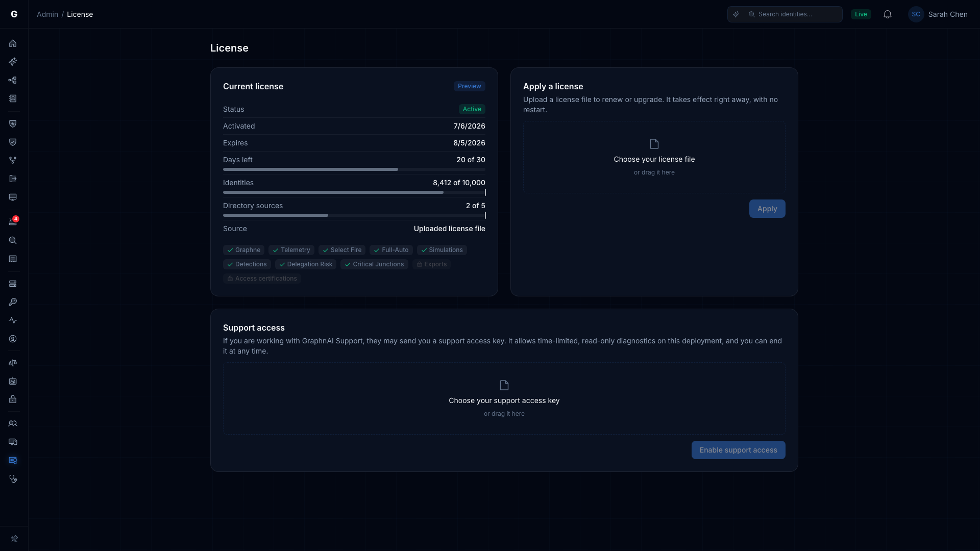Click the key icon in sidebar

pyautogui.click(x=13, y=302)
